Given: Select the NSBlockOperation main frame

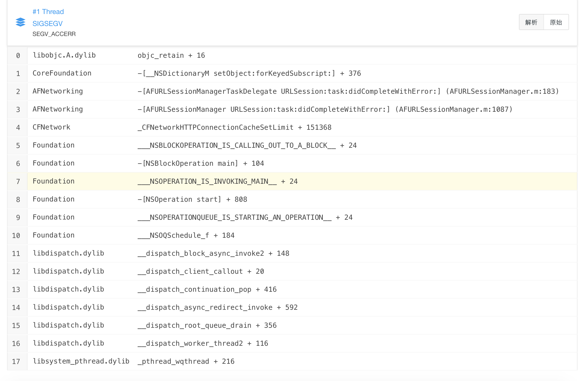Looking at the screenshot, I should point(292,163).
